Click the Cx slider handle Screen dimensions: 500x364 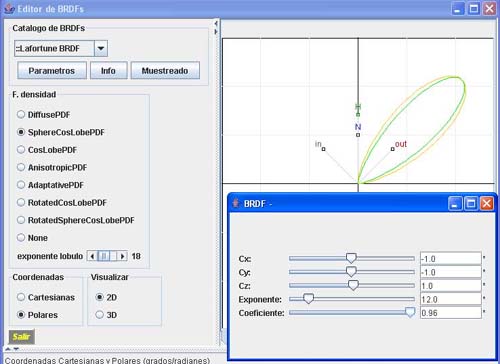(x=351, y=258)
